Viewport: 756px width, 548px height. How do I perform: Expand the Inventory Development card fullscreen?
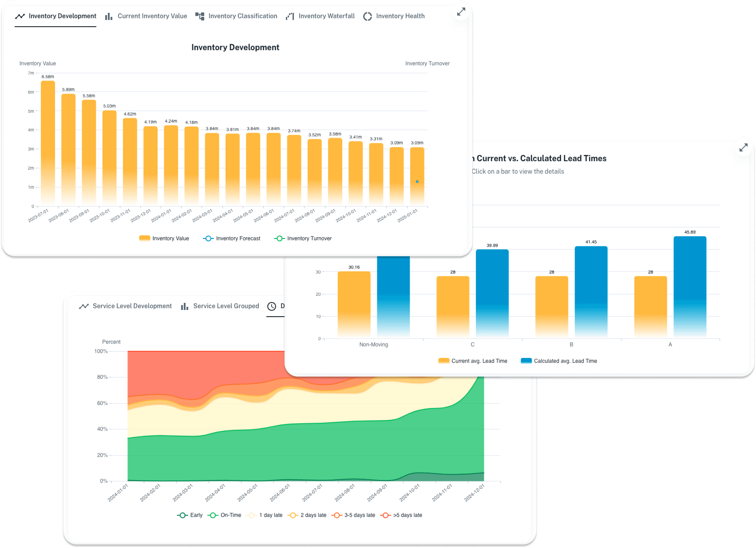click(x=461, y=12)
